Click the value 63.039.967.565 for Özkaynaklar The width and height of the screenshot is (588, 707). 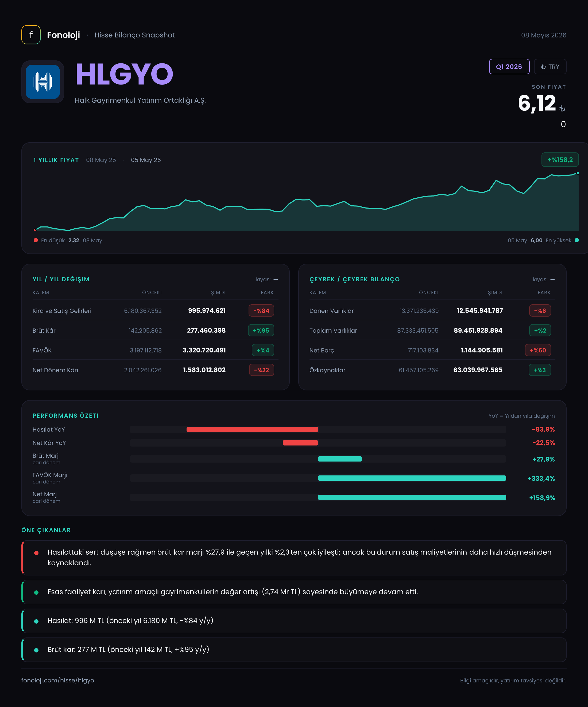point(478,370)
